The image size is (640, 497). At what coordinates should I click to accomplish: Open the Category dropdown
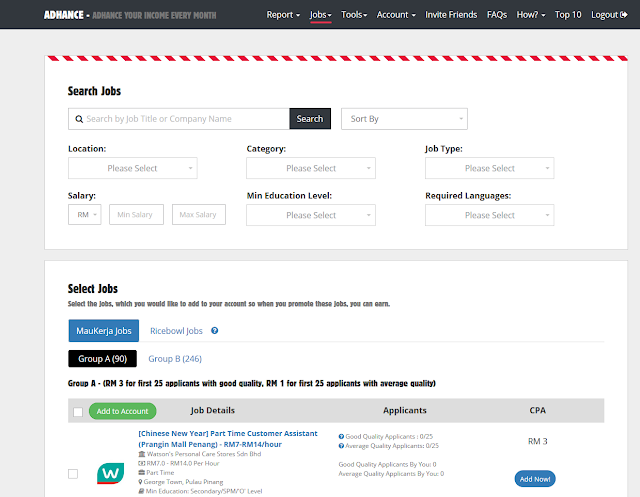(x=311, y=168)
